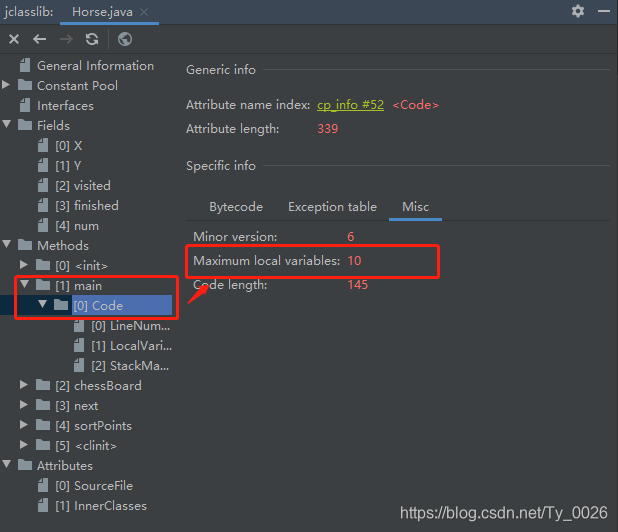Click the Code length value 145

(x=357, y=285)
